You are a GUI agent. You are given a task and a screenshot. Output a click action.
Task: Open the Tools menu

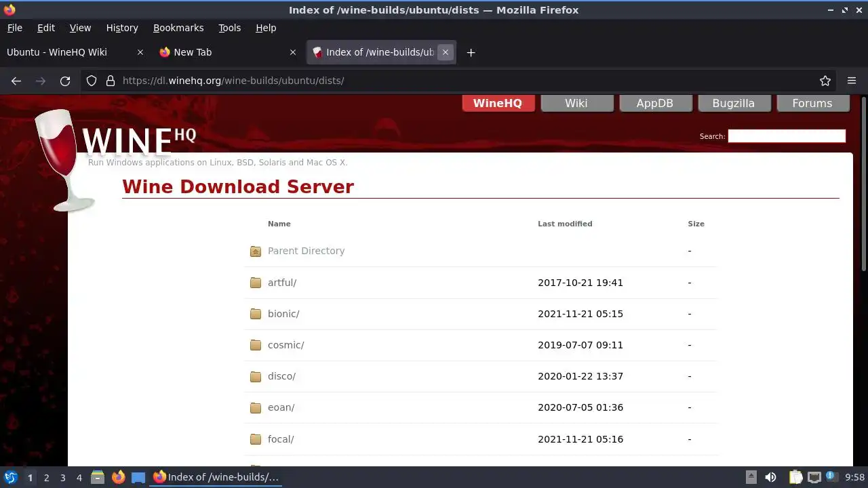pos(229,28)
